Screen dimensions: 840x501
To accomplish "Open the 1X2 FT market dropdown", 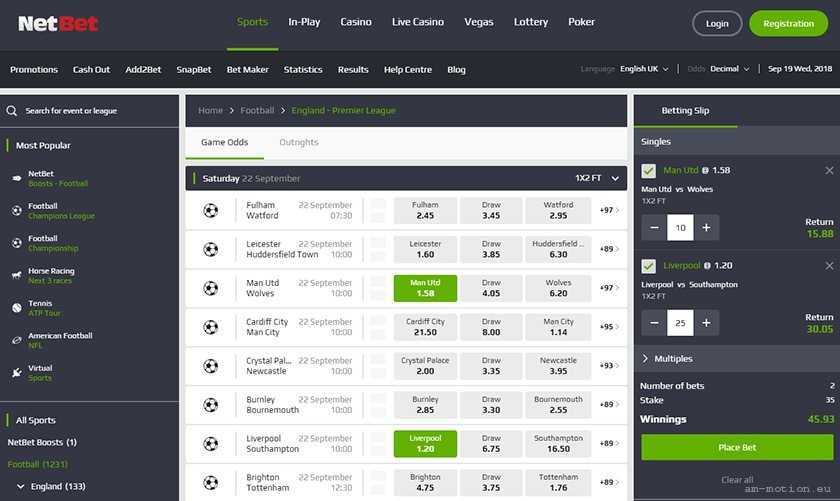I will click(x=597, y=178).
